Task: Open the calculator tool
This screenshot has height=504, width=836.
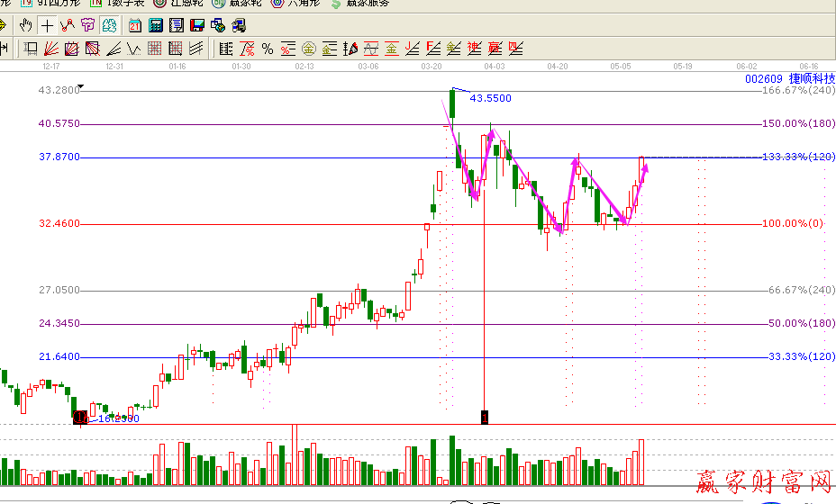Action: [x=155, y=24]
